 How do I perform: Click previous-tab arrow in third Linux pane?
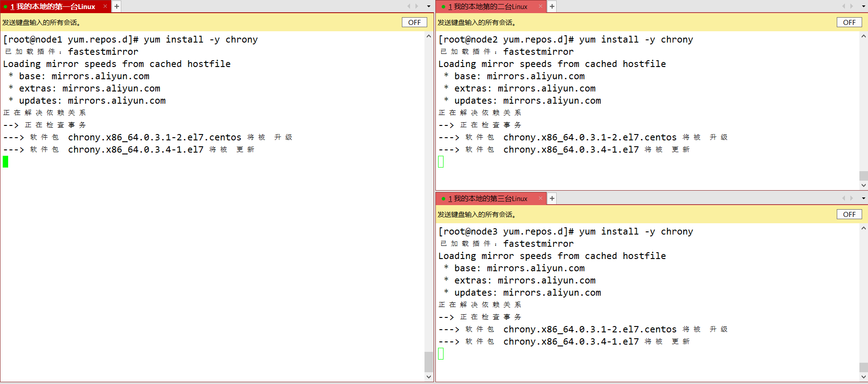(844, 198)
